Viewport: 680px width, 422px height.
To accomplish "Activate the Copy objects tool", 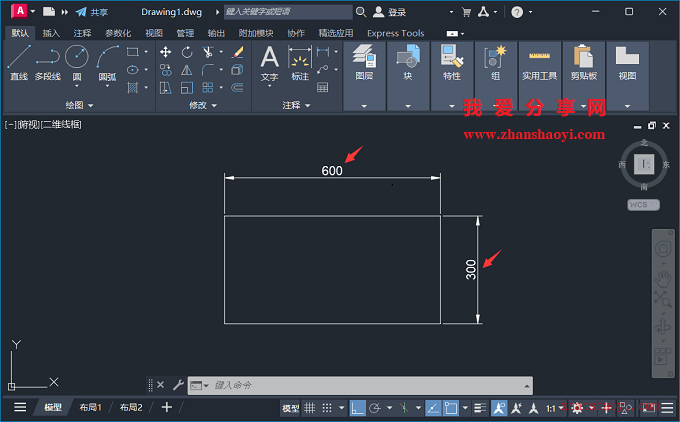I will click(x=166, y=70).
